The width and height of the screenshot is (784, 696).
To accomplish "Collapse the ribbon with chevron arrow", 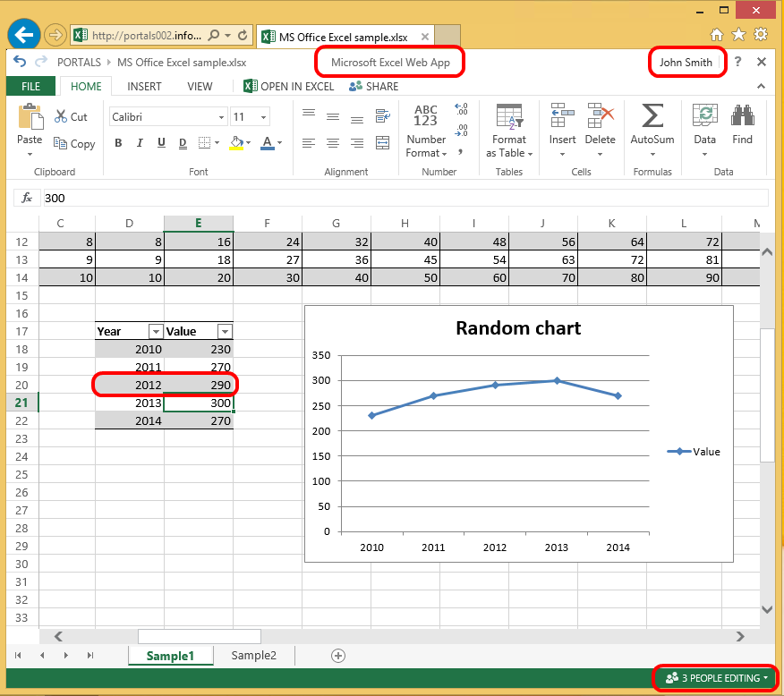I will [x=761, y=87].
